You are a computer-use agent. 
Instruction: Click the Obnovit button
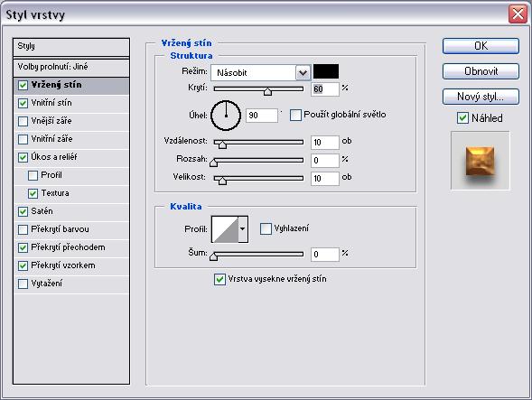[x=481, y=71]
